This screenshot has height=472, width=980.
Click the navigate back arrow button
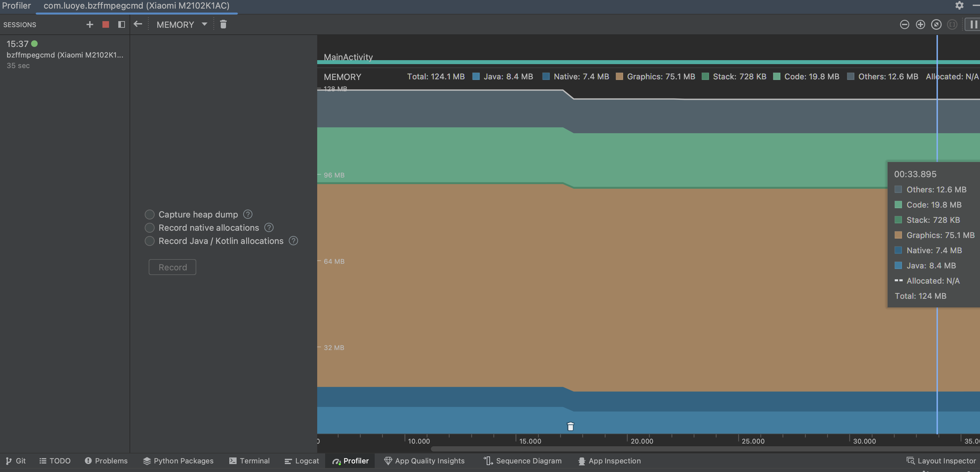[x=138, y=25]
